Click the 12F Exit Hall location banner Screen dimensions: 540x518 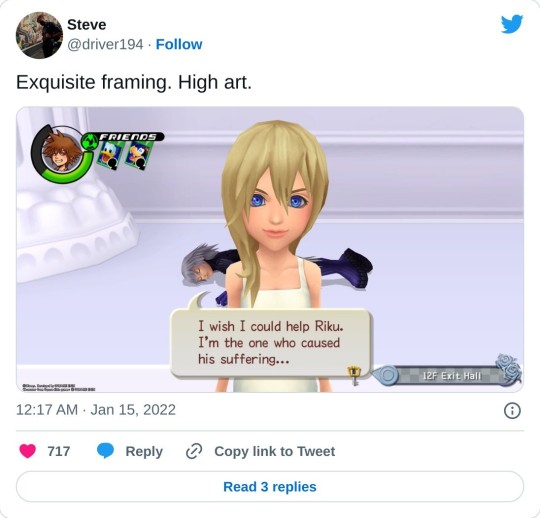pyautogui.click(x=447, y=375)
